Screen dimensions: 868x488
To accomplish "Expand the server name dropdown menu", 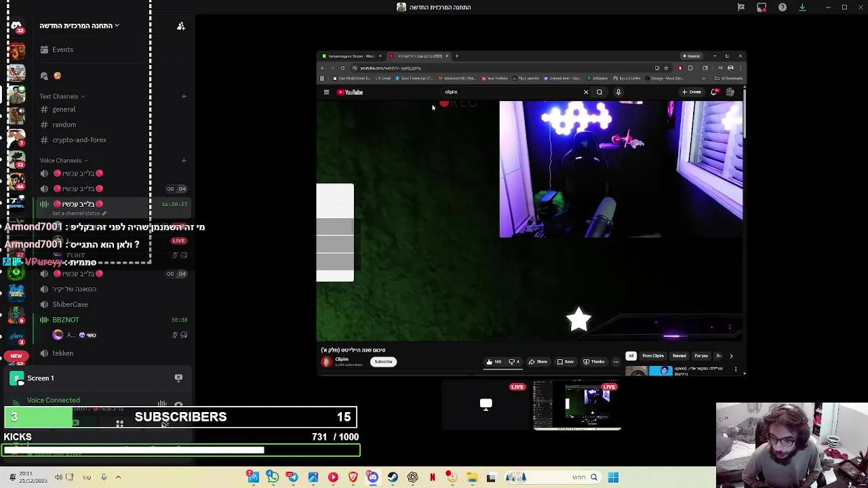I will coord(79,26).
